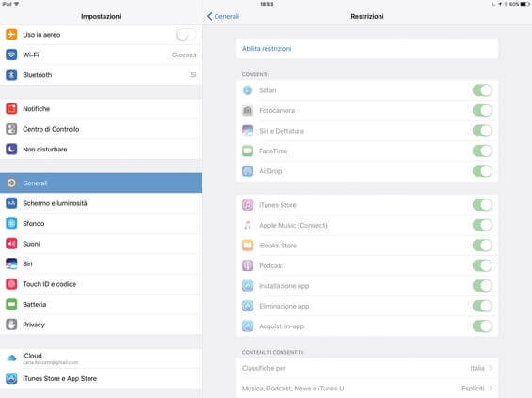The image size is (532, 398).
Task: Tap the Notifiche red icon
Action: [x=11, y=109]
